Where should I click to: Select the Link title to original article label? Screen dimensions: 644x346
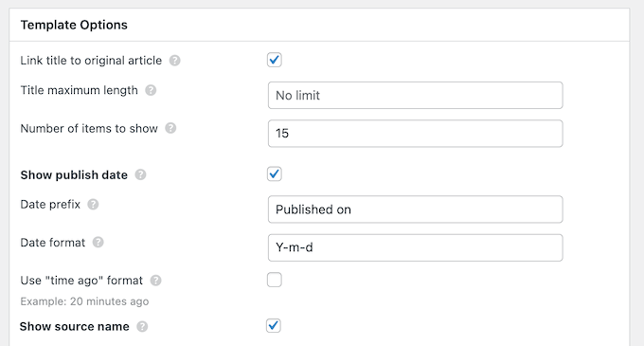(91, 61)
